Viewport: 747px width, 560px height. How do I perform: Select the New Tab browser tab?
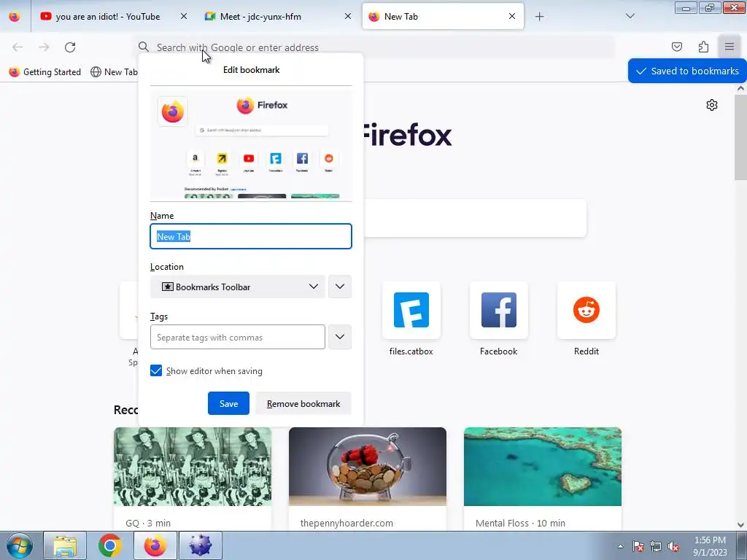coord(443,16)
